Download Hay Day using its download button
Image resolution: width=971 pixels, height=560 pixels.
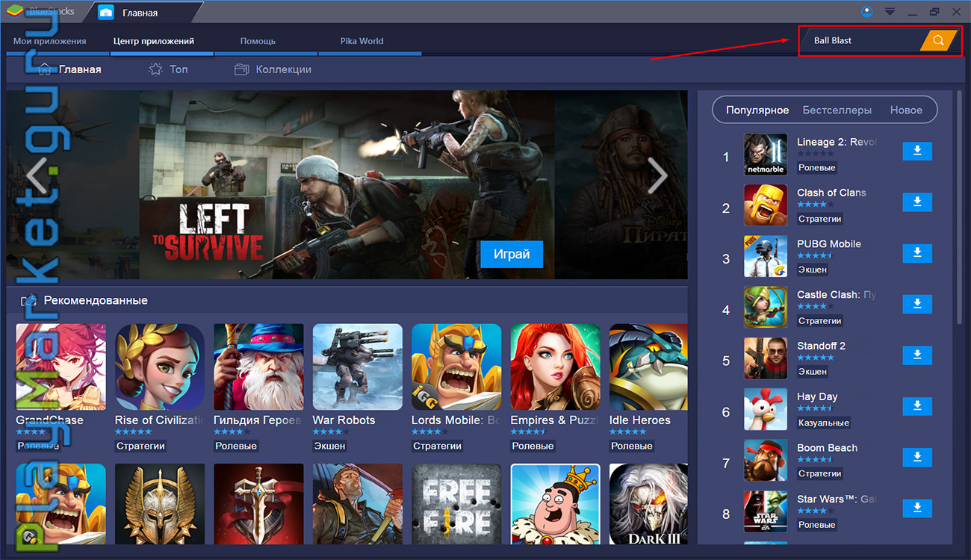click(917, 406)
